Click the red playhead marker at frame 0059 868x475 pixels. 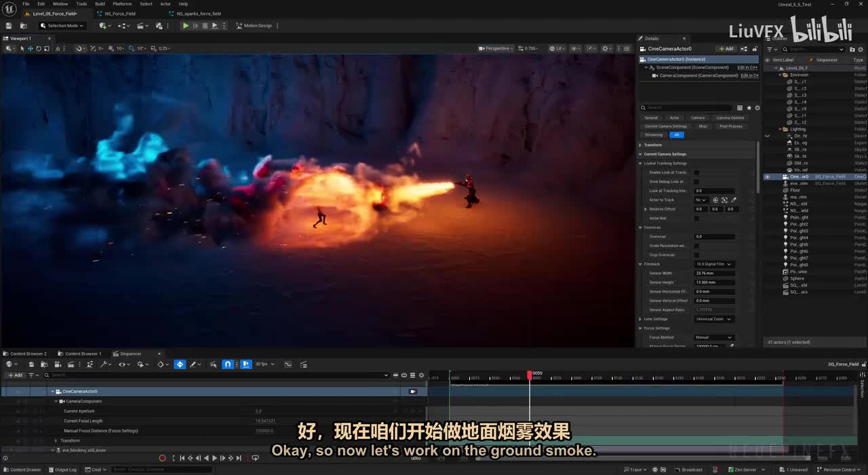coord(530,375)
